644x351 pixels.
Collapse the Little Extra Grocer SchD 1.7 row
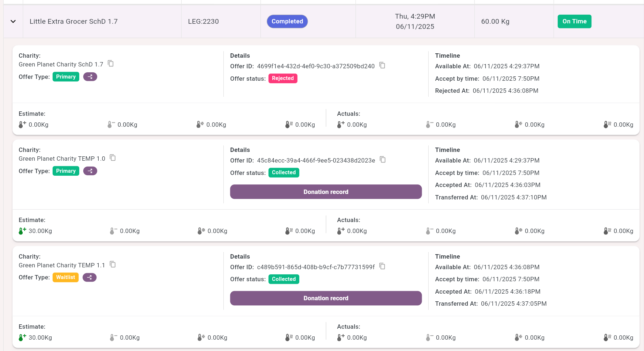[13, 22]
